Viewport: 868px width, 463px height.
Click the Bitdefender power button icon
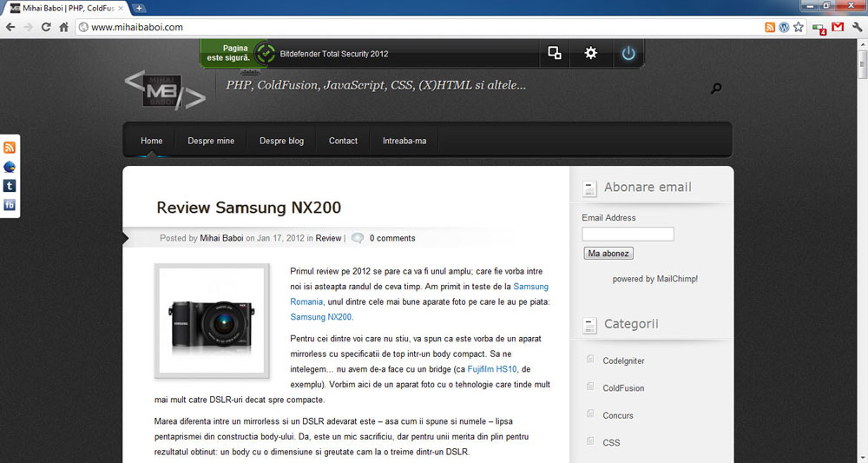628,54
